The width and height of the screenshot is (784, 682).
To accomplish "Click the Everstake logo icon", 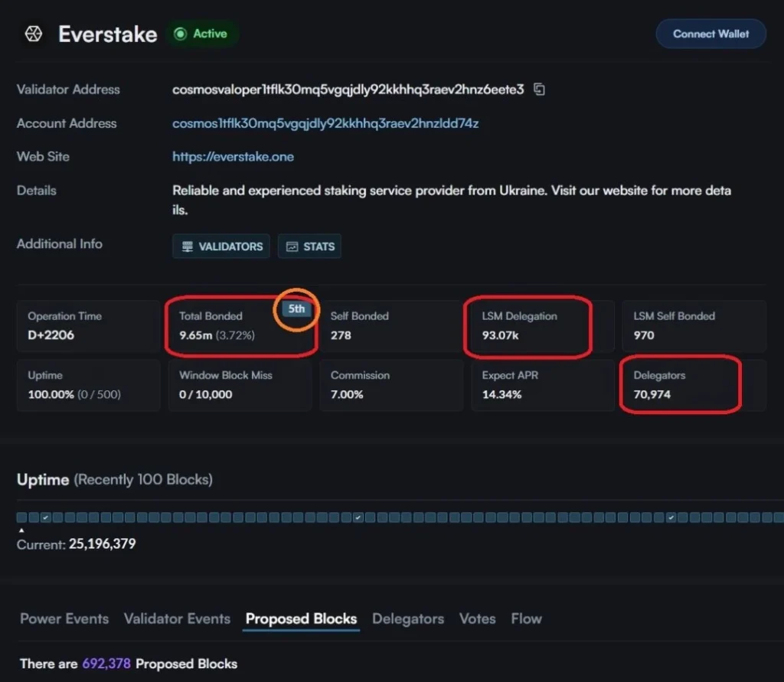I will [33, 34].
